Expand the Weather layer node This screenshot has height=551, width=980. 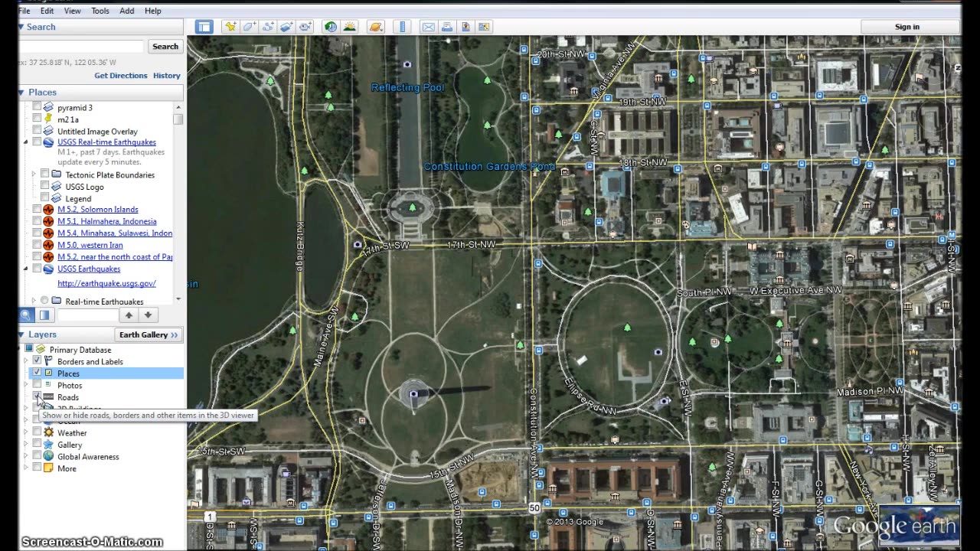point(26,432)
